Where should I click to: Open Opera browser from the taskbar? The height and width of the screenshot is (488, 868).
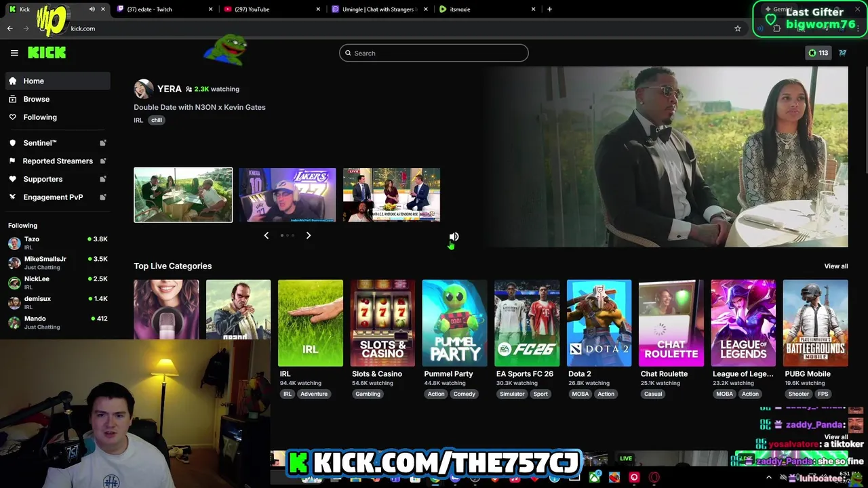click(x=654, y=477)
